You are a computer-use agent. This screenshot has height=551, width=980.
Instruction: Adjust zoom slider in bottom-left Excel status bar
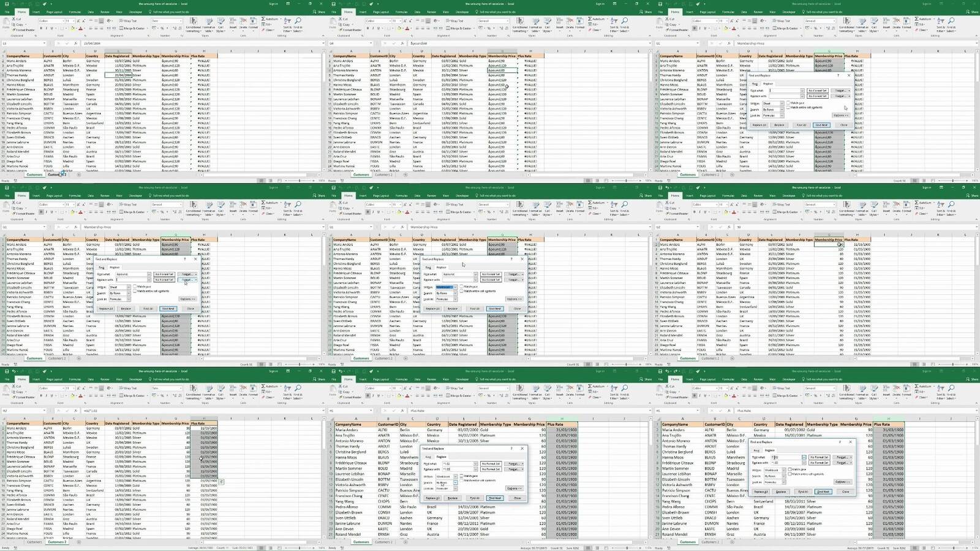pos(298,548)
